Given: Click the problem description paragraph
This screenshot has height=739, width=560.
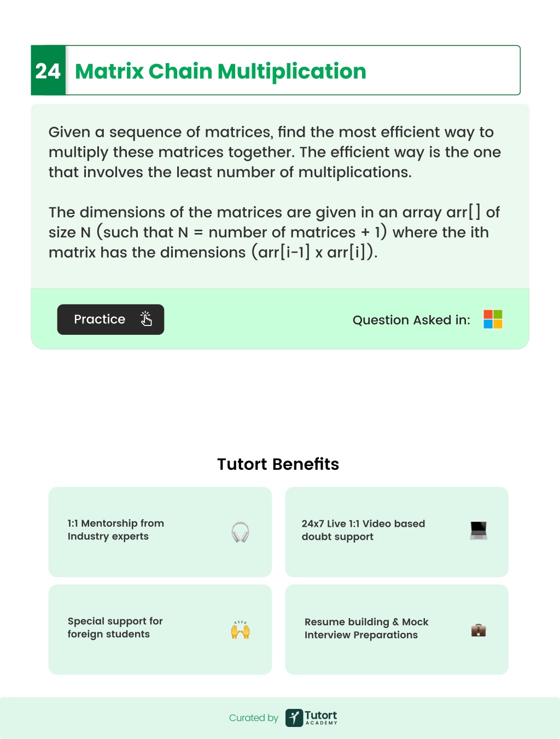Looking at the screenshot, I should (x=275, y=152).
